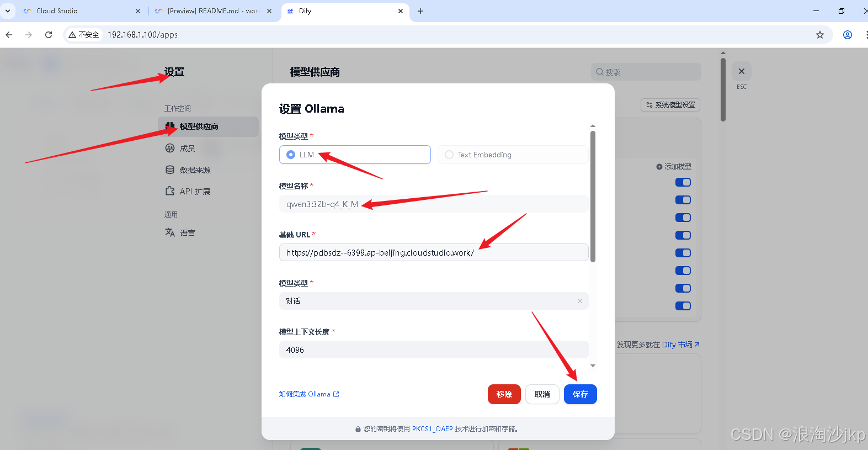Toggle the fifth model switch in the list
Screen dimensions: 868x450
click(683, 253)
